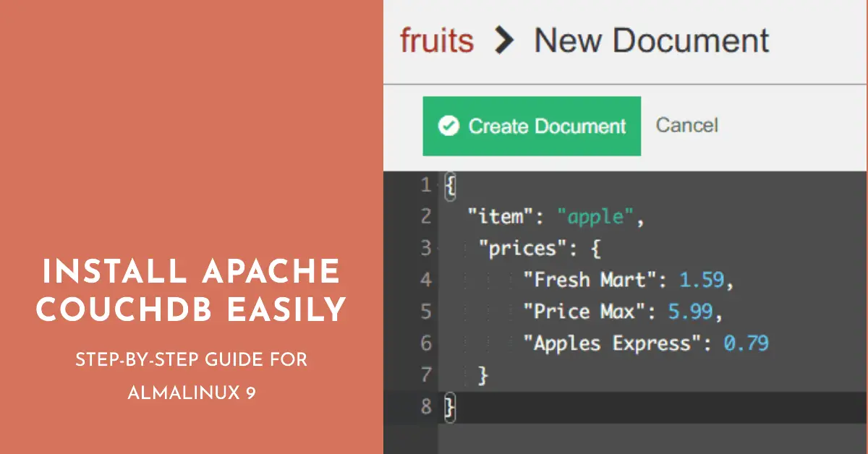Collapse the code fold arrow on line 1

point(439,186)
